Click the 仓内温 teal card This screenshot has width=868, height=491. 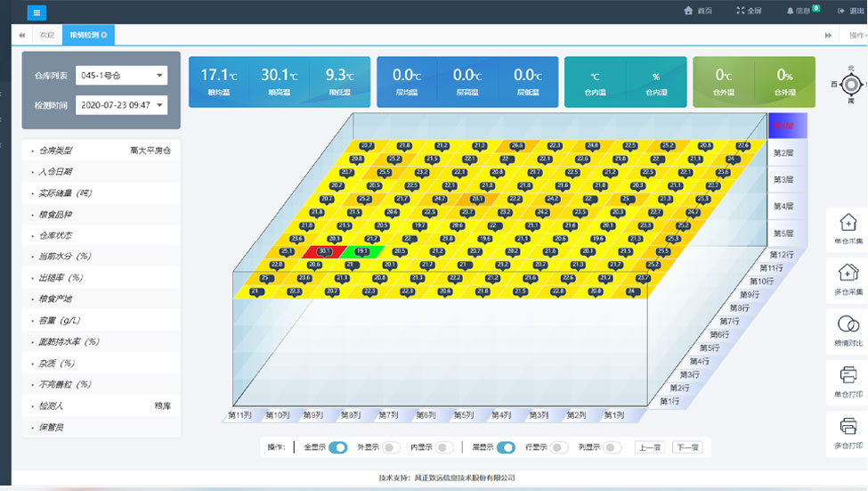[x=595, y=81]
